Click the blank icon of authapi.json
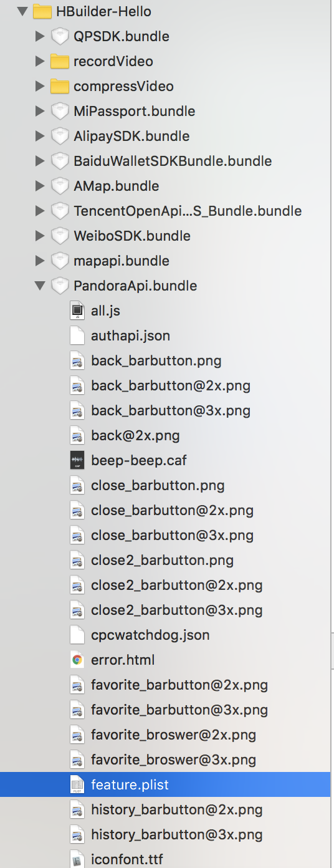Image resolution: width=334 pixels, height=868 pixels. [x=77, y=335]
